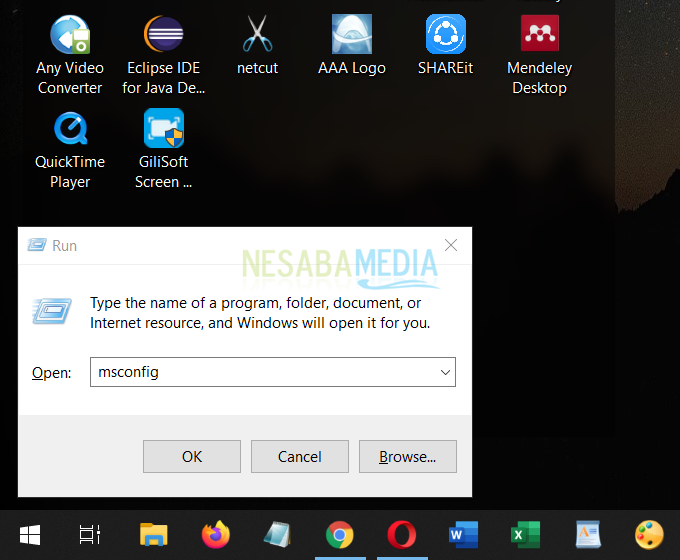680x560 pixels.
Task: Click the Run dialog title icon
Action: [37, 245]
